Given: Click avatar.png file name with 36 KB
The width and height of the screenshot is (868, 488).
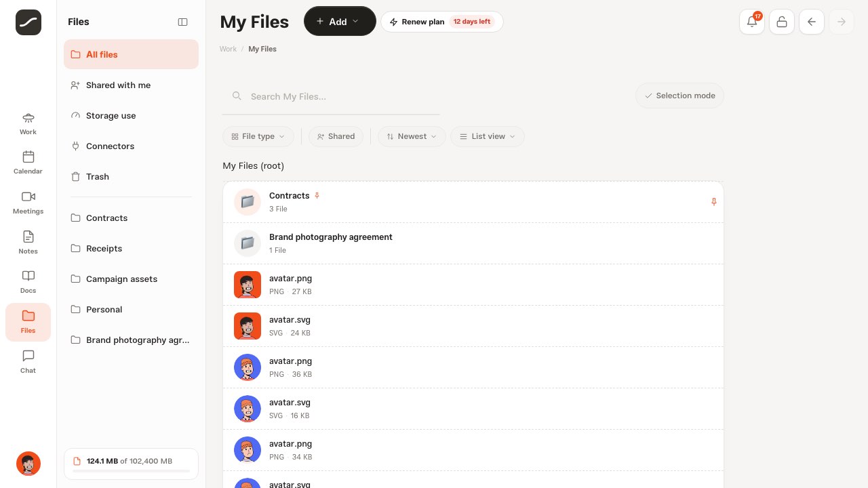Looking at the screenshot, I should point(290,361).
